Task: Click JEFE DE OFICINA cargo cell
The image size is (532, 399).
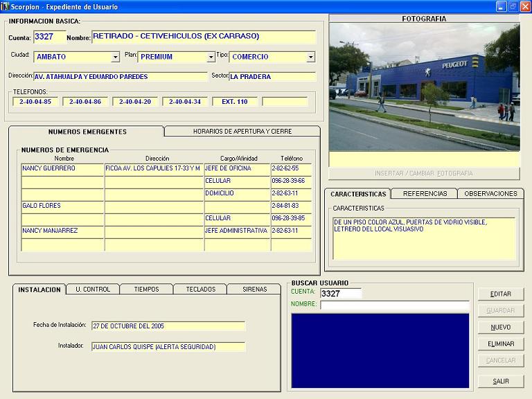Action: click(x=237, y=168)
